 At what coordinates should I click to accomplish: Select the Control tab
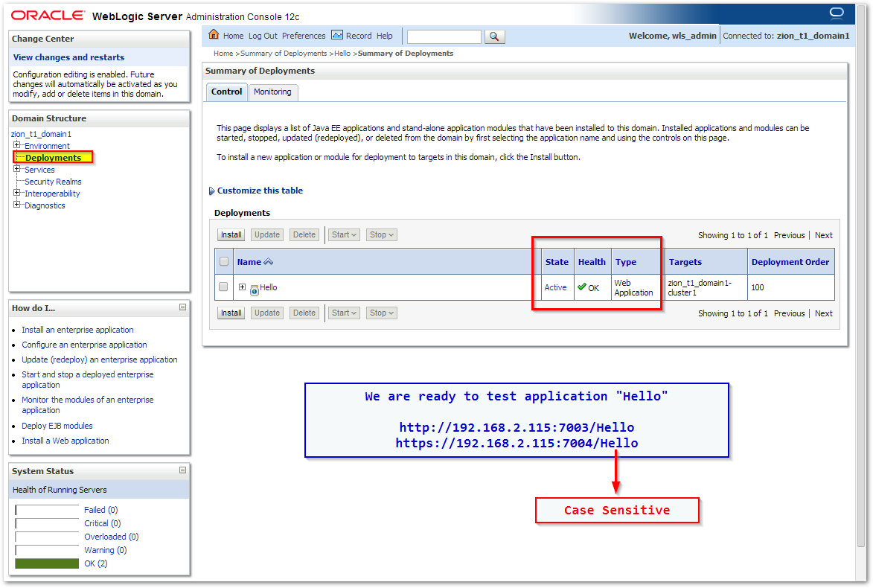coord(226,92)
